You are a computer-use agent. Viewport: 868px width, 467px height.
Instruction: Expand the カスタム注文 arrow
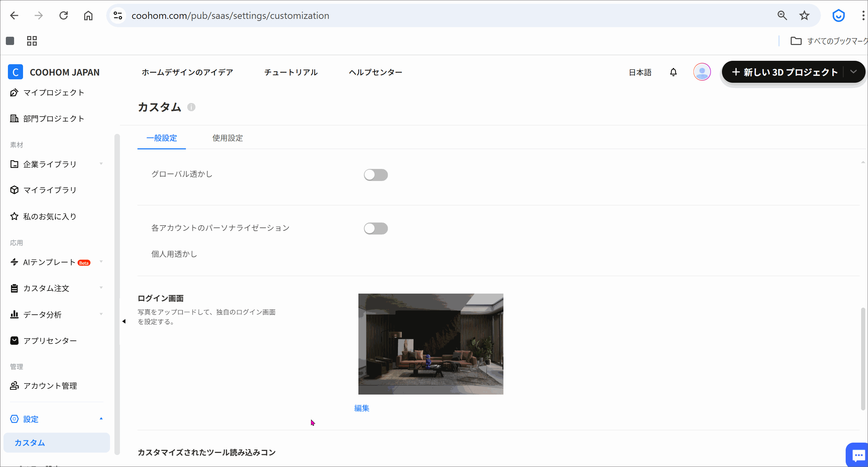(x=101, y=288)
